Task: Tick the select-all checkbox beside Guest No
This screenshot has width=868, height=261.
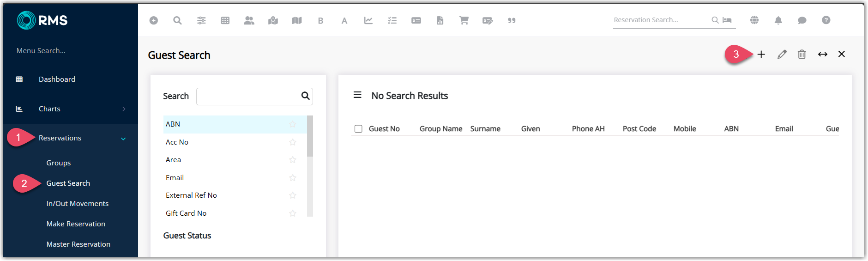Action: click(358, 129)
